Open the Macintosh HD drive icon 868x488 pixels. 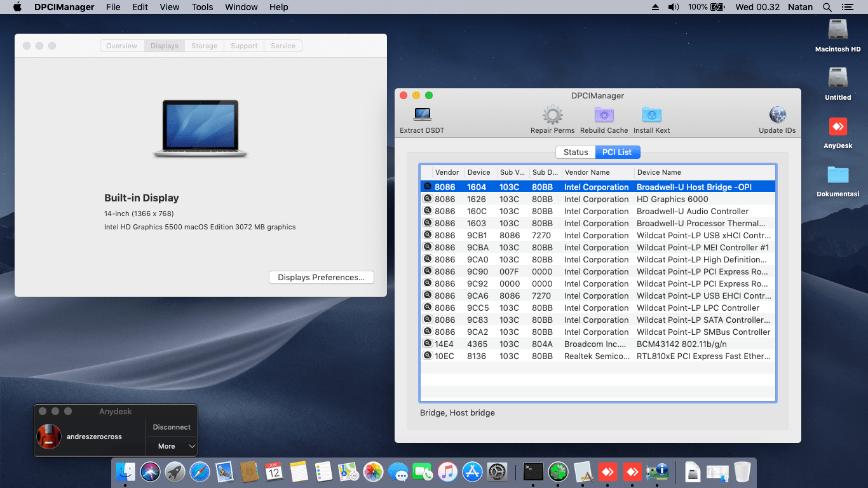[838, 30]
